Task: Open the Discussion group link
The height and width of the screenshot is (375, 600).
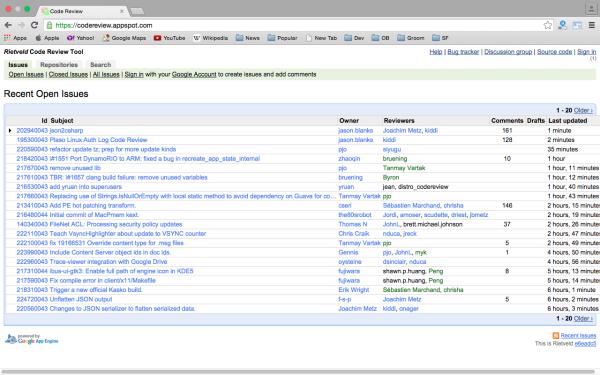Action: click(508, 52)
